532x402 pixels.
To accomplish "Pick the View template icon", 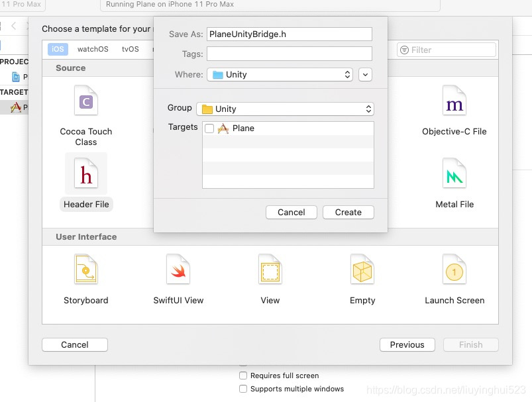I will [x=270, y=270].
